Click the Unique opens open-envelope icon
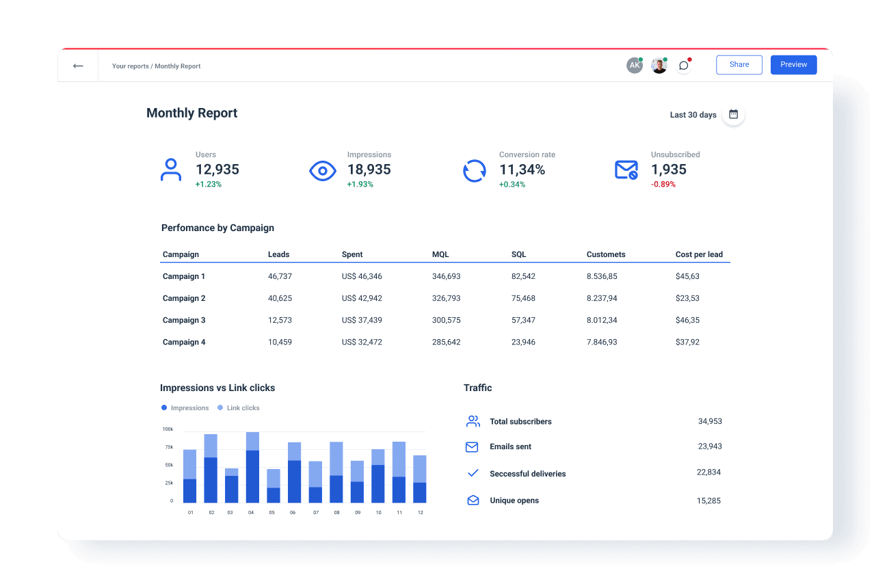The width and height of the screenshot is (889, 588). 472,500
